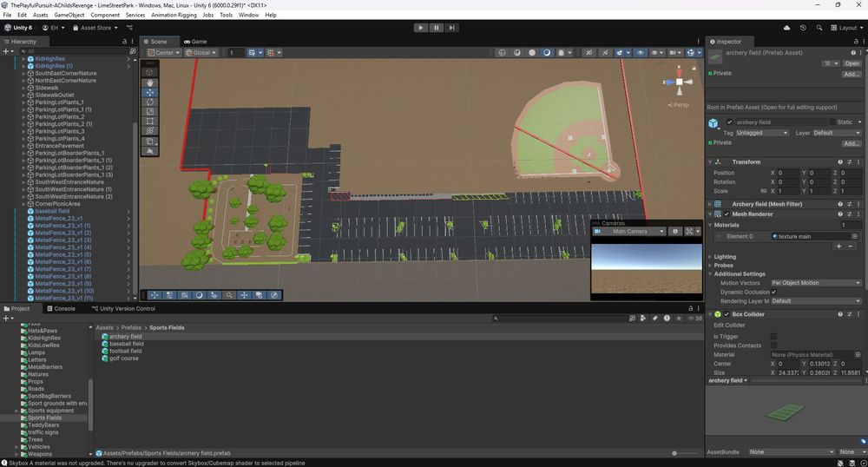Click the Step frame button
The height and width of the screenshot is (467, 868).
[x=451, y=28]
